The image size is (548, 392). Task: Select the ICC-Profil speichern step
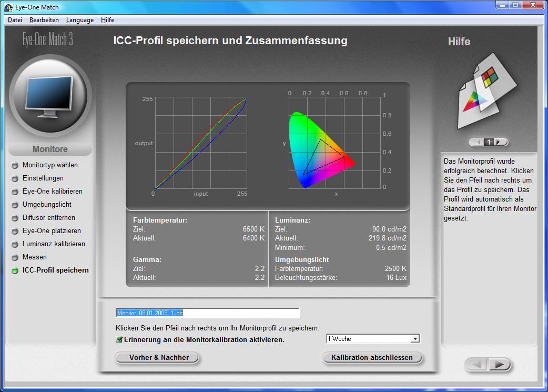click(55, 270)
